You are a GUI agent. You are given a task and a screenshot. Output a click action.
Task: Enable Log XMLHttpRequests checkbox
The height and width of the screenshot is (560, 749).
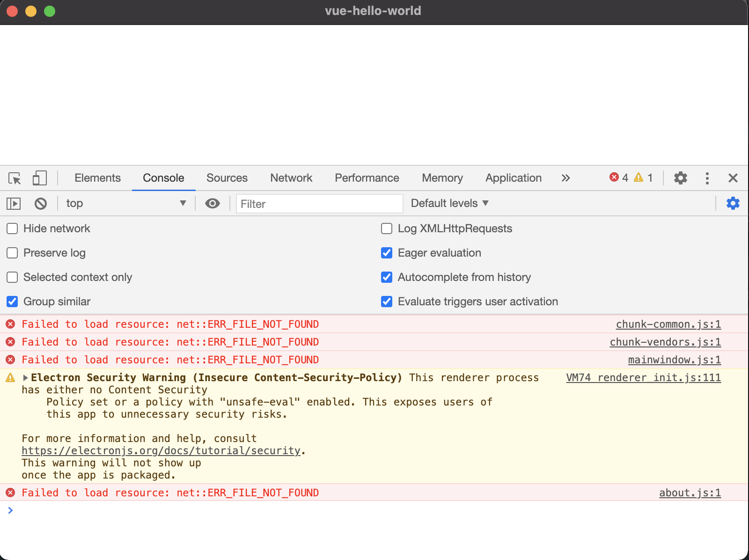point(387,228)
